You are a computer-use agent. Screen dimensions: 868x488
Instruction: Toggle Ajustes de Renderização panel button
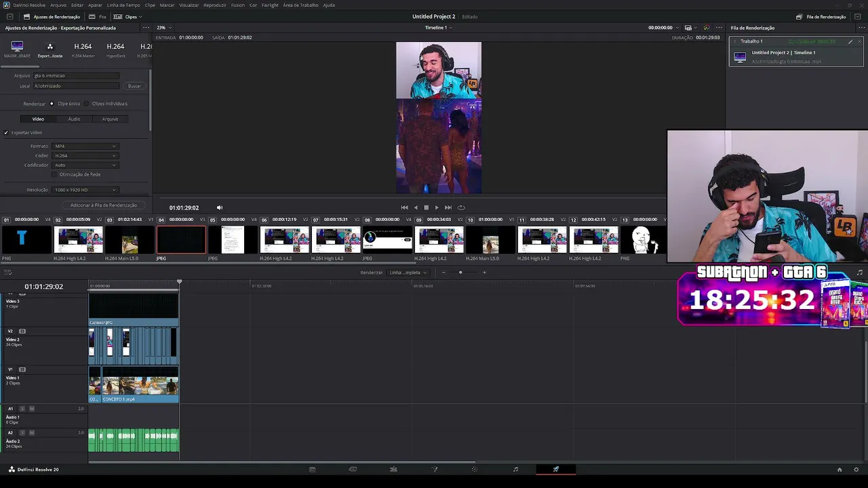coord(52,17)
